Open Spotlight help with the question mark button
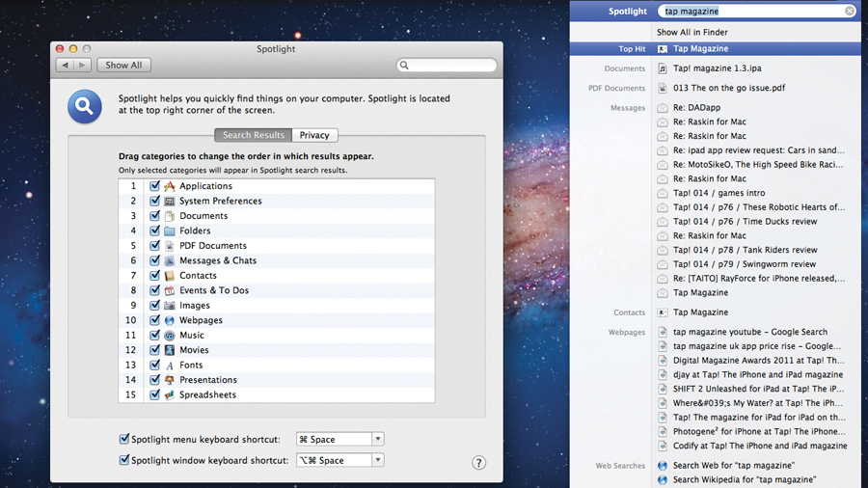Screen dimensions: 868x488 pyautogui.click(x=478, y=463)
